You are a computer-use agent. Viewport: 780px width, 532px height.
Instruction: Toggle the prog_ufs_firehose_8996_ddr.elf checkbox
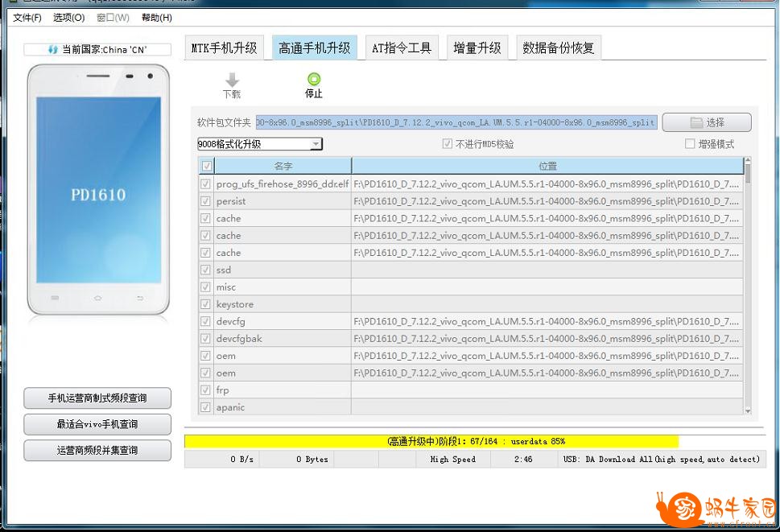[x=205, y=184]
